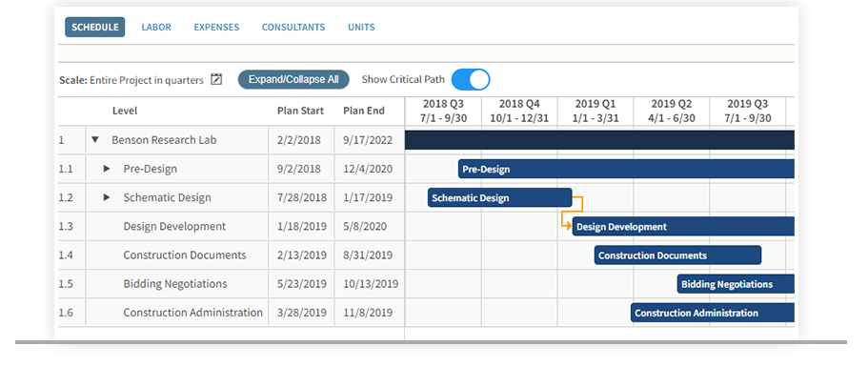Click the Construction Documents Gantt bar

click(677, 255)
